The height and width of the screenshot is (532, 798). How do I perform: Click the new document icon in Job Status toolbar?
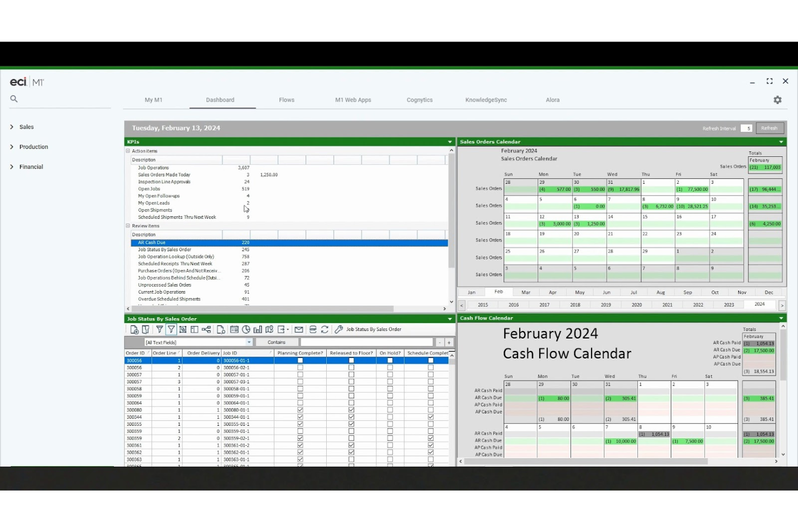[134, 329]
